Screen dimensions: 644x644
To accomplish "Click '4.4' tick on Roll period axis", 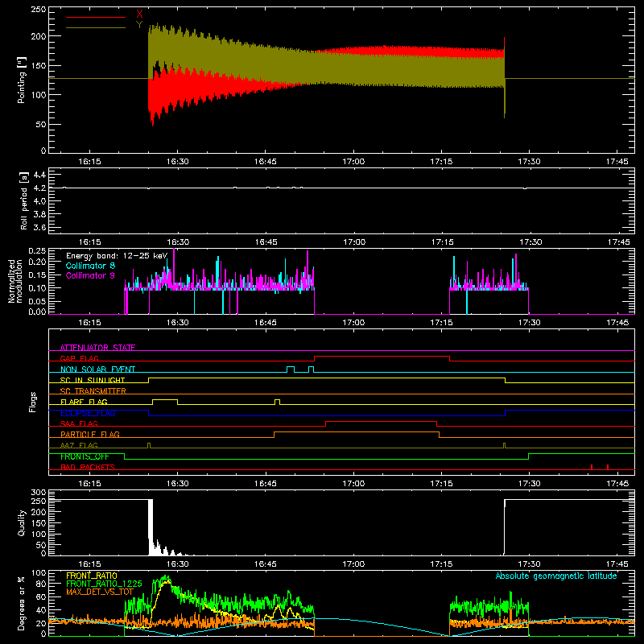I will point(39,175).
